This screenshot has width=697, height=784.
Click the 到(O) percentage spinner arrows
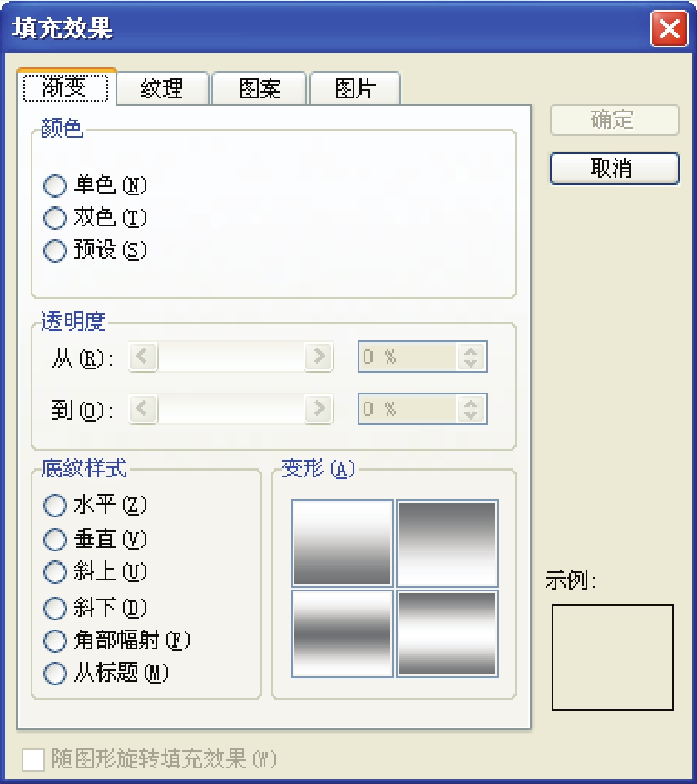click(x=471, y=409)
